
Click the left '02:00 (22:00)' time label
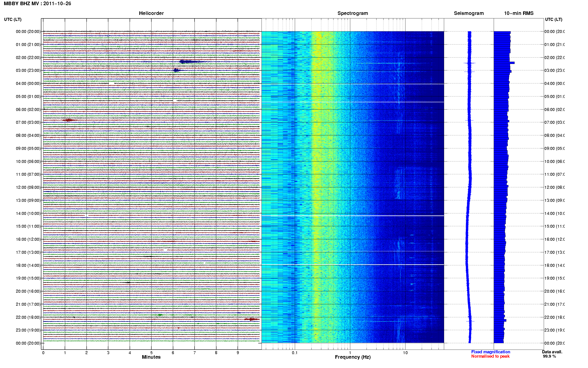tap(28, 58)
